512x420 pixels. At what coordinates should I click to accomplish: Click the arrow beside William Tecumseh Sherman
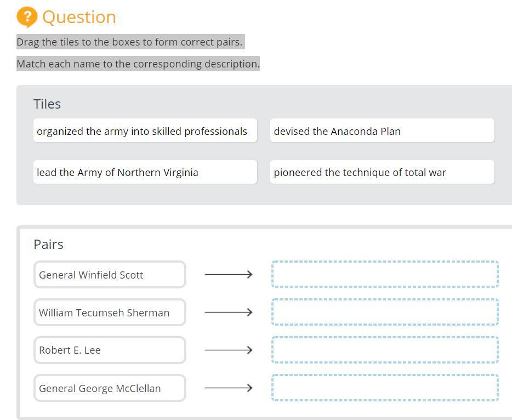[x=228, y=312]
